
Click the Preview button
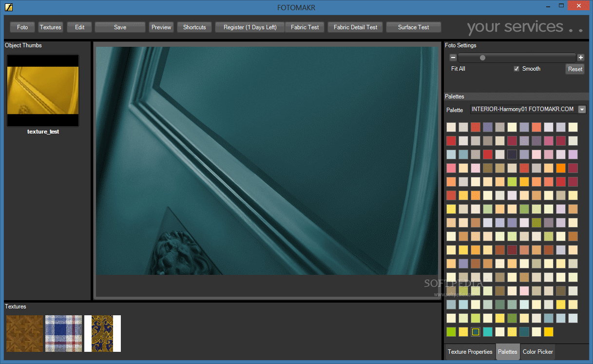point(161,27)
